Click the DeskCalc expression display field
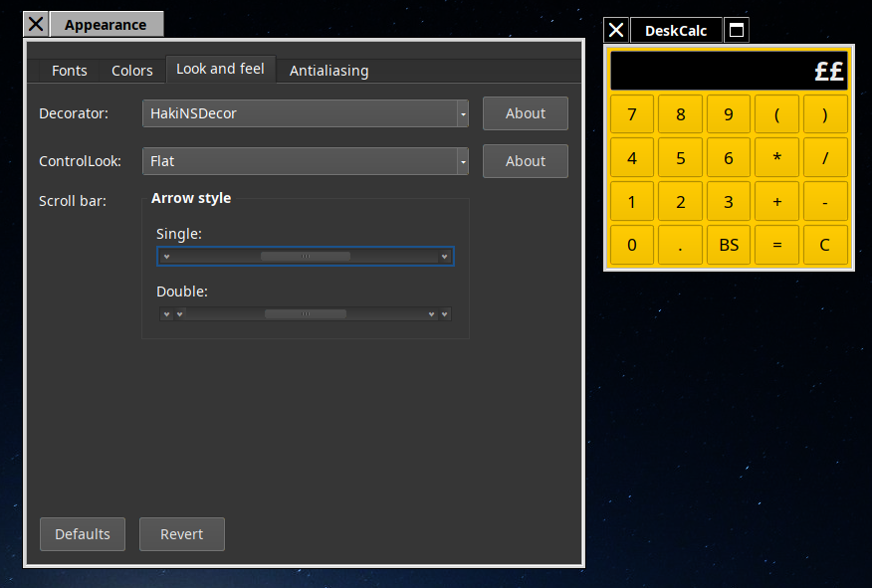The width and height of the screenshot is (872, 588). pyautogui.click(x=729, y=71)
